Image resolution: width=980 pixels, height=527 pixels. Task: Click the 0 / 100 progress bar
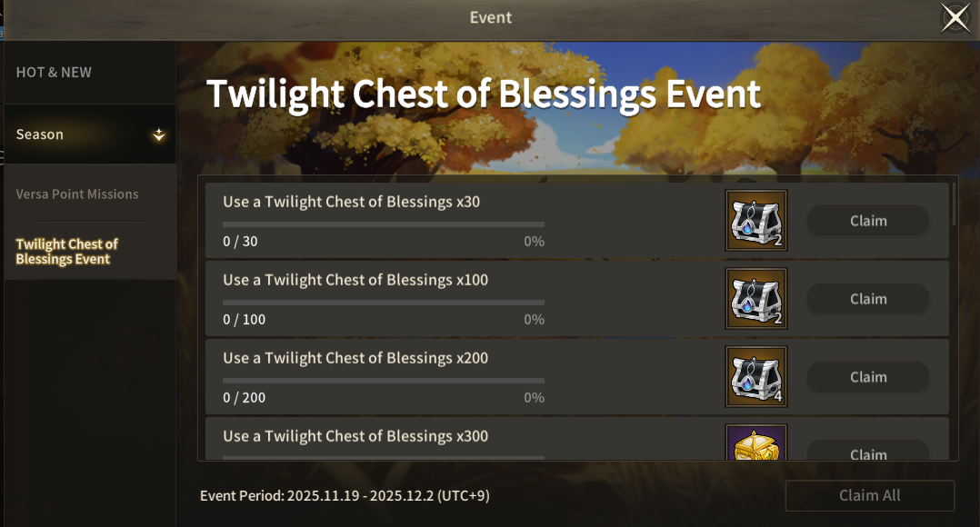[383, 302]
